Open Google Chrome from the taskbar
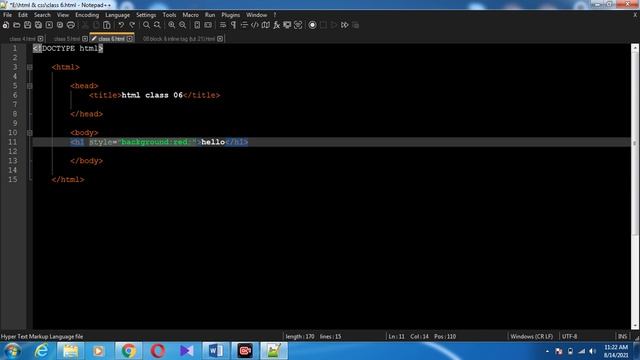The height and width of the screenshot is (360, 640). coord(128,351)
